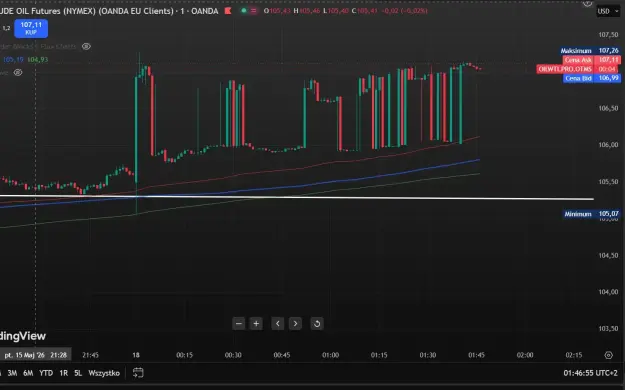Click the Cena Ask 107,11 price label

pyautogui.click(x=592, y=60)
